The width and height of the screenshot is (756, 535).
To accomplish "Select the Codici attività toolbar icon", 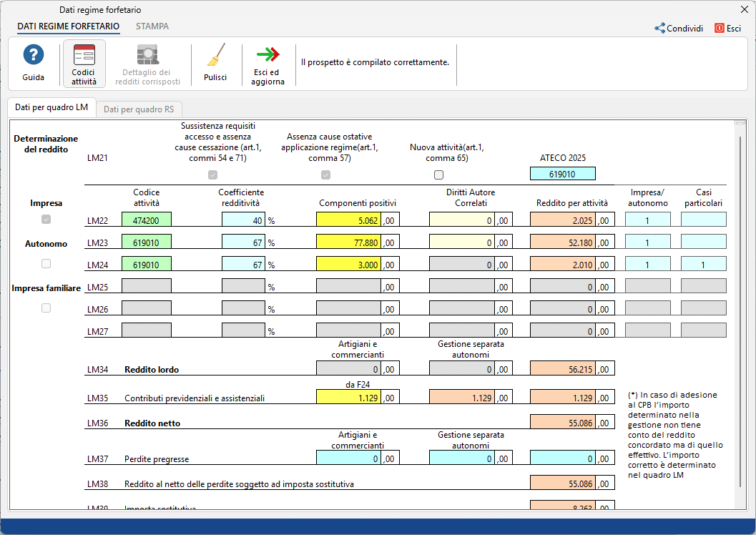I will click(x=84, y=64).
